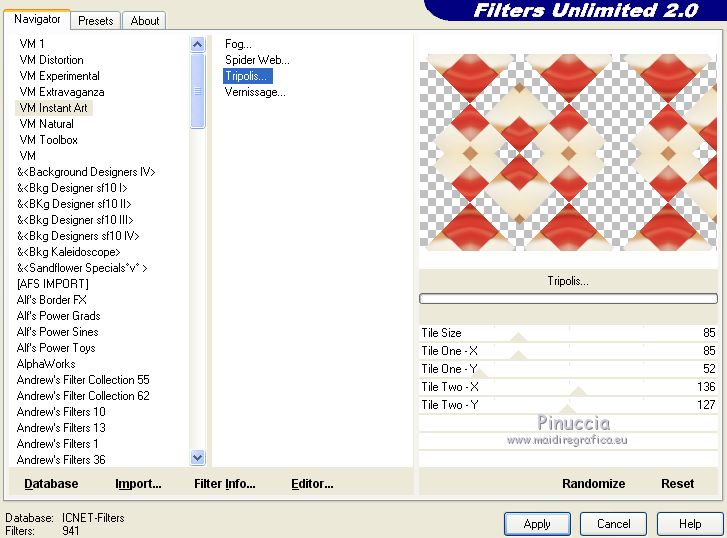
Task: Adjust the Tile Size slider
Action: (x=568, y=333)
